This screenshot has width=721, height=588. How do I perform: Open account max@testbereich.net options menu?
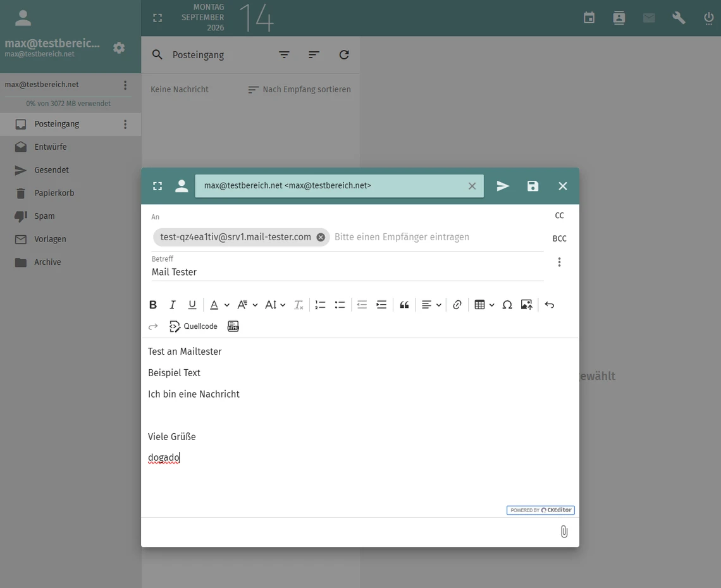(125, 85)
